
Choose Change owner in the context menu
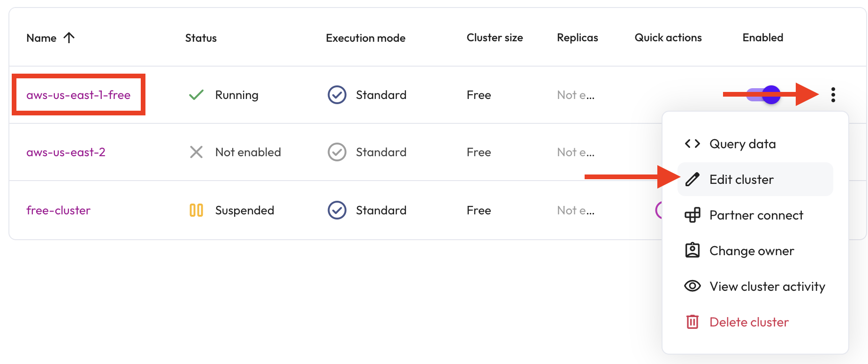pos(752,251)
